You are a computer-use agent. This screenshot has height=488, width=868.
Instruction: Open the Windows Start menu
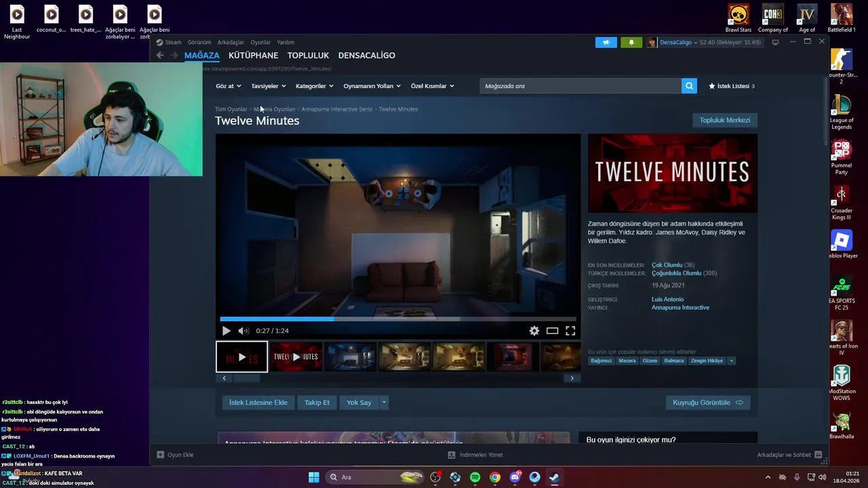pos(314,477)
